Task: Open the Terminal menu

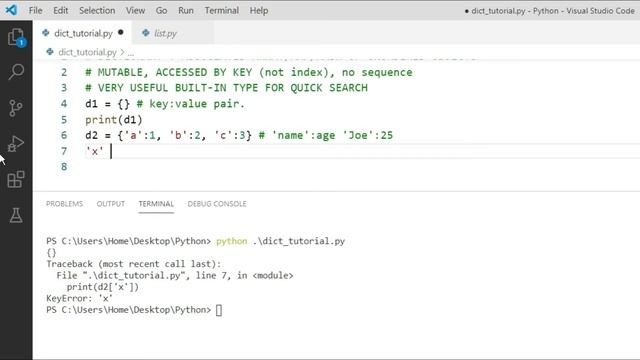Action: click(222, 10)
